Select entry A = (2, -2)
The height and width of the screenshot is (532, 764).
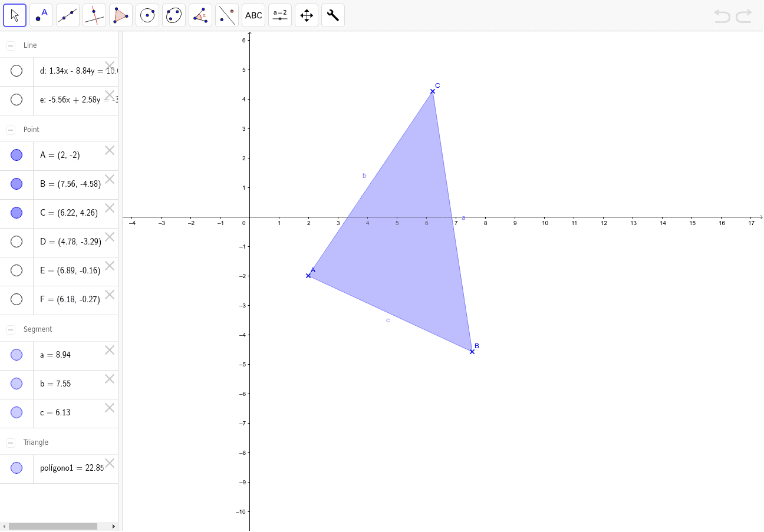tap(60, 156)
